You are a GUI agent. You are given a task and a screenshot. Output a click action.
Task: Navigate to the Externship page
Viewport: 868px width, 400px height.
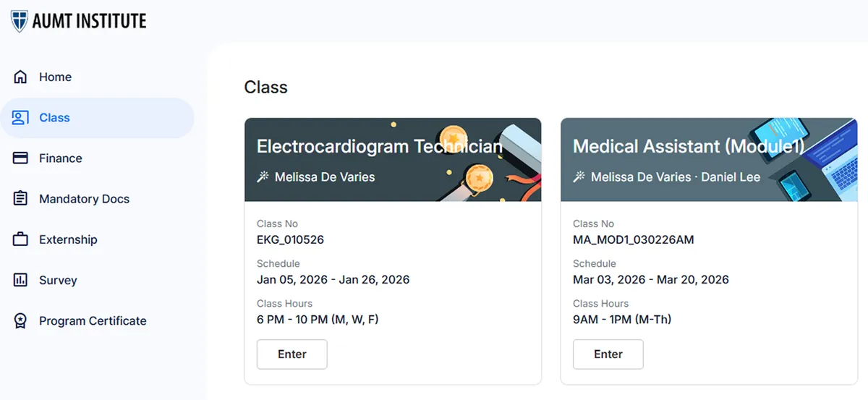click(68, 239)
